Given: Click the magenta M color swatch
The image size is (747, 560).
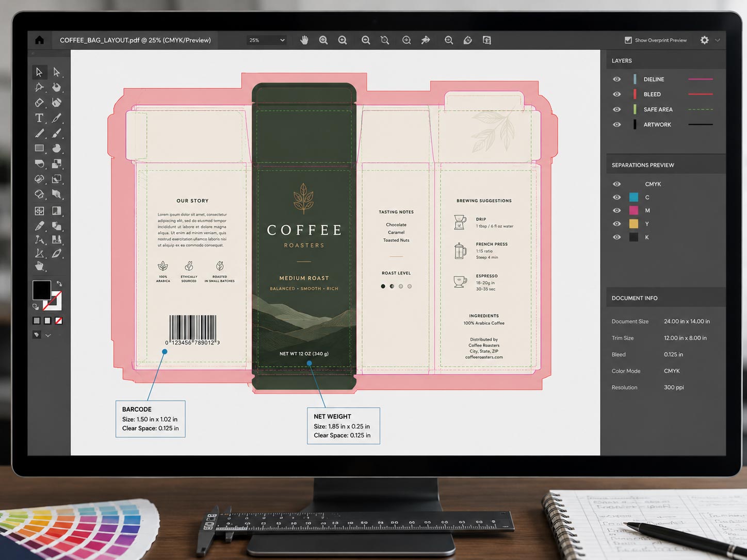Looking at the screenshot, I should [x=634, y=210].
